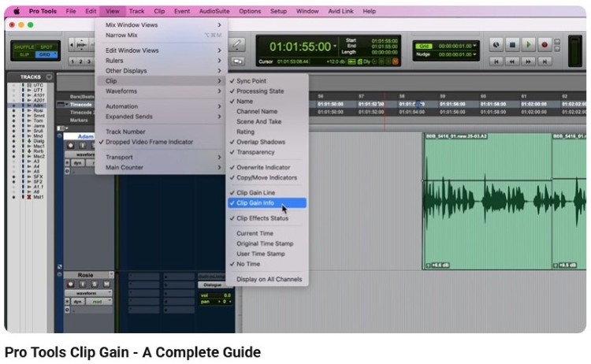Select Display on All Channels item
This screenshot has width=591, height=364.
point(267,279)
